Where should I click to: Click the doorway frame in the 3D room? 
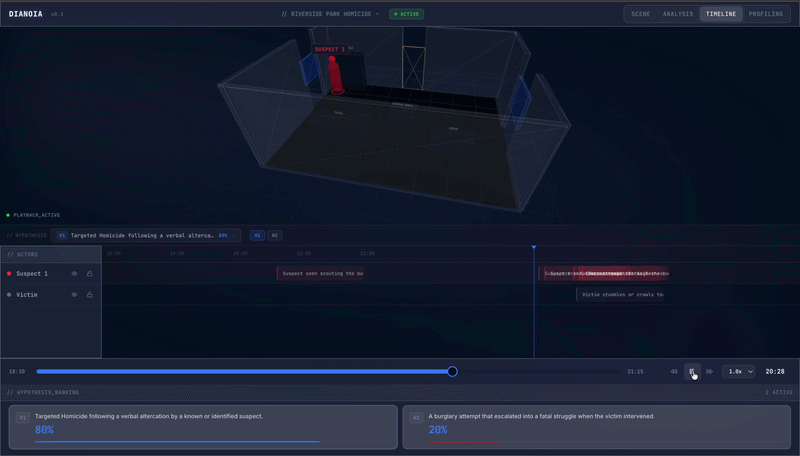tap(413, 68)
